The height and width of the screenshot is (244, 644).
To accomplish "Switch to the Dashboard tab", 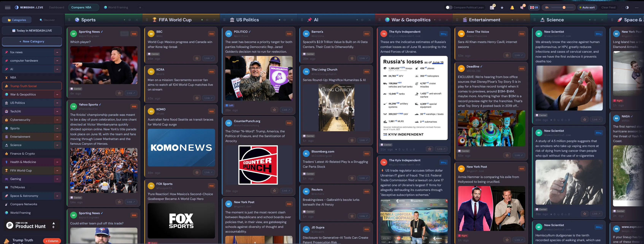I will click(56, 7).
